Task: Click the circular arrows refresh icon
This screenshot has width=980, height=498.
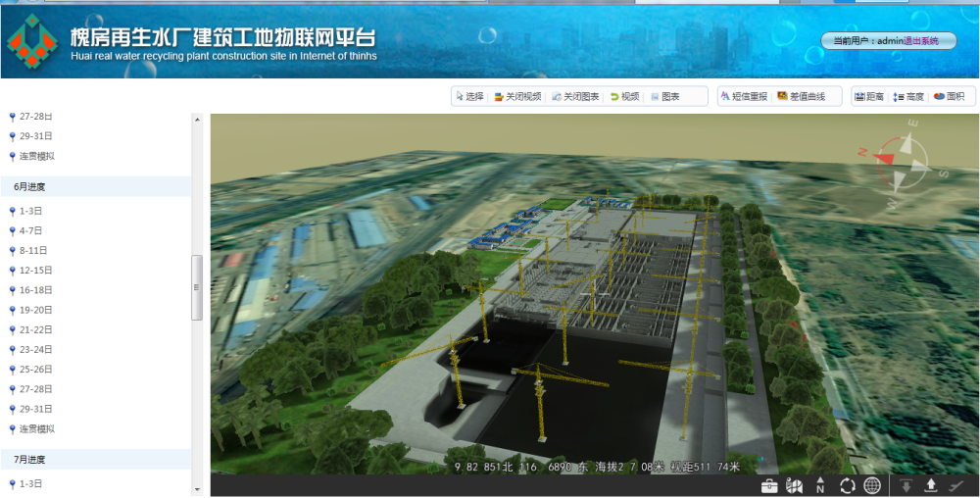Action: [x=847, y=486]
